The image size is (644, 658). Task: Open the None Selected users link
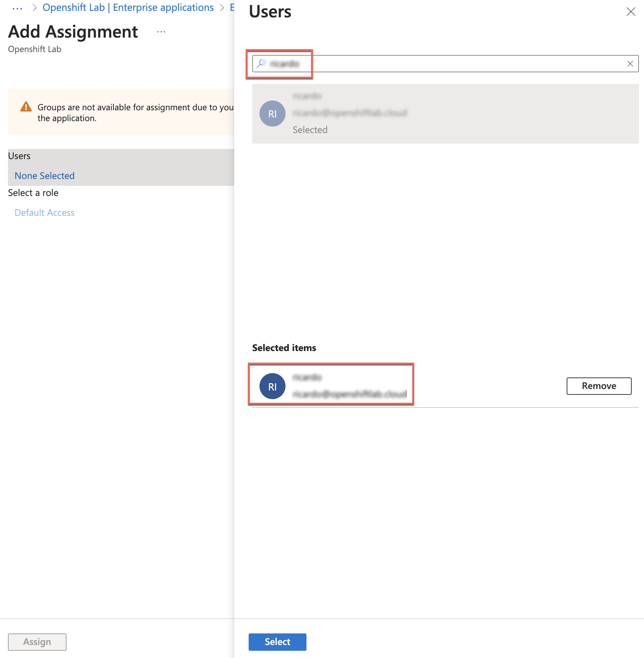tap(44, 176)
